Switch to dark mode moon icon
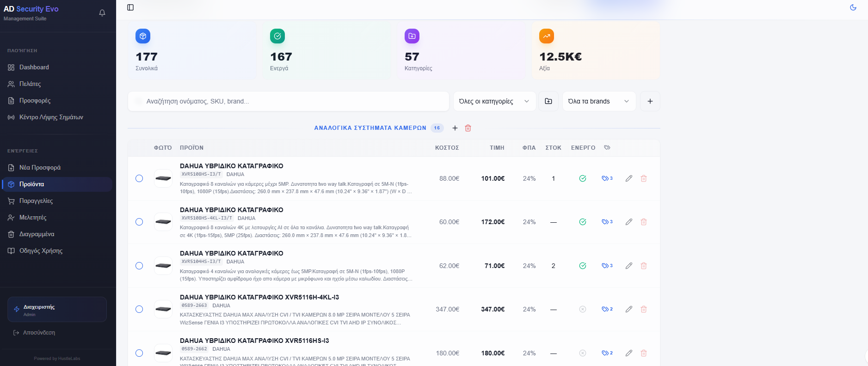Screen dimensions: 868x366 (853, 7)
